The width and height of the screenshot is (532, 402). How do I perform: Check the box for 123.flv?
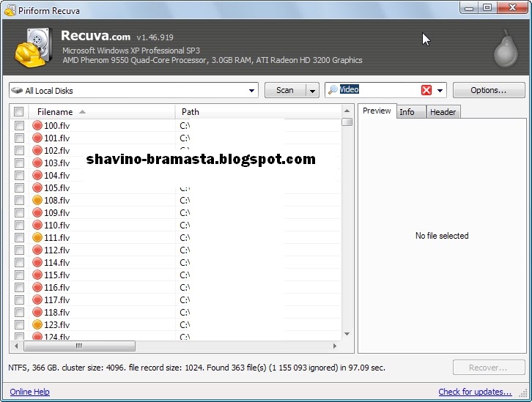[x=19, y=324]
